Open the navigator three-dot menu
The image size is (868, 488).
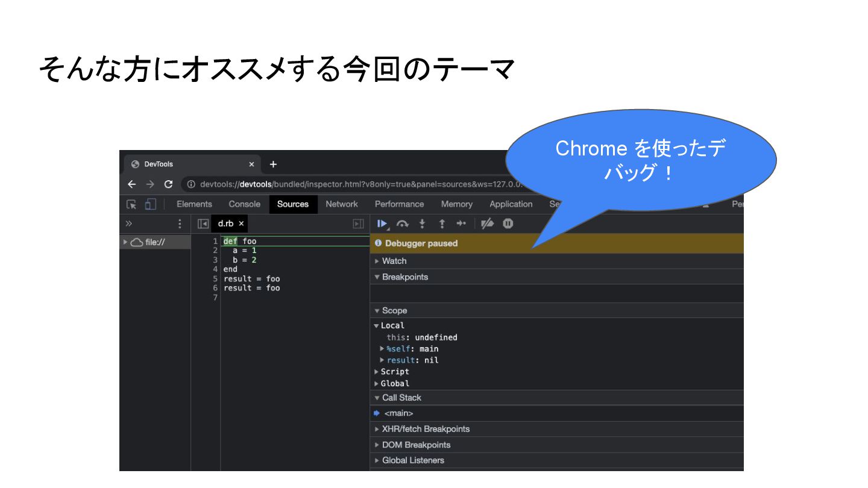tap(180, 224)
